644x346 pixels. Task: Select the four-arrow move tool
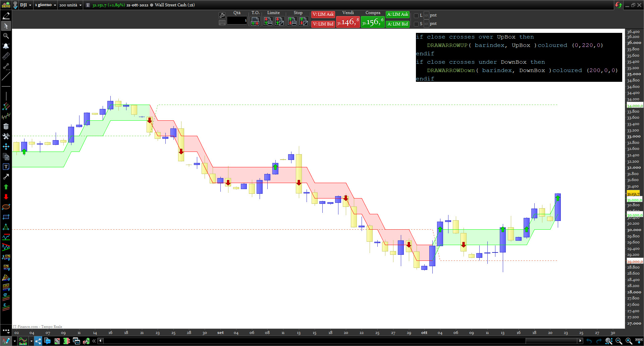pyautogui.click(x=6, y=147)
